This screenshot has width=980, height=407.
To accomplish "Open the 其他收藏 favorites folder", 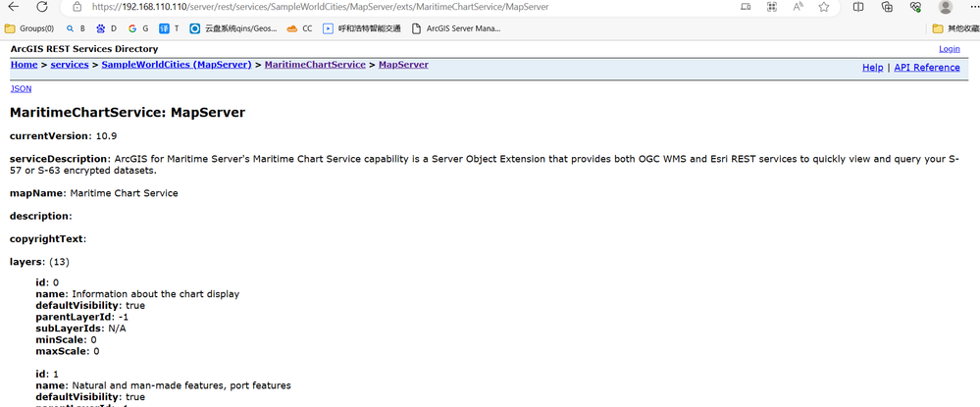I will point(955,28).
